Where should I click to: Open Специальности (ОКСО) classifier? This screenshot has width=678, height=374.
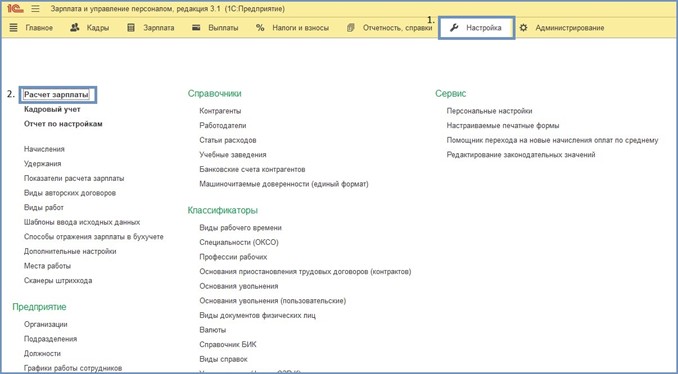(239, 243)
